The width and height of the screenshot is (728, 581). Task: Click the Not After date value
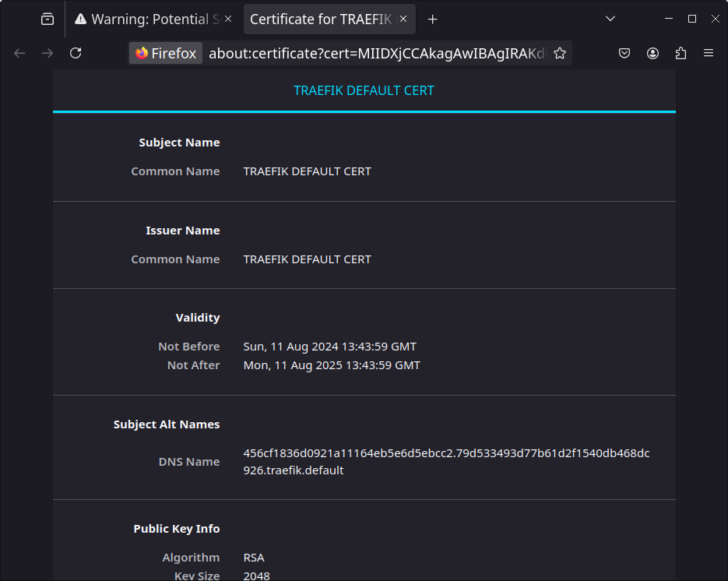pyautogui.click(x=332, y=365)
